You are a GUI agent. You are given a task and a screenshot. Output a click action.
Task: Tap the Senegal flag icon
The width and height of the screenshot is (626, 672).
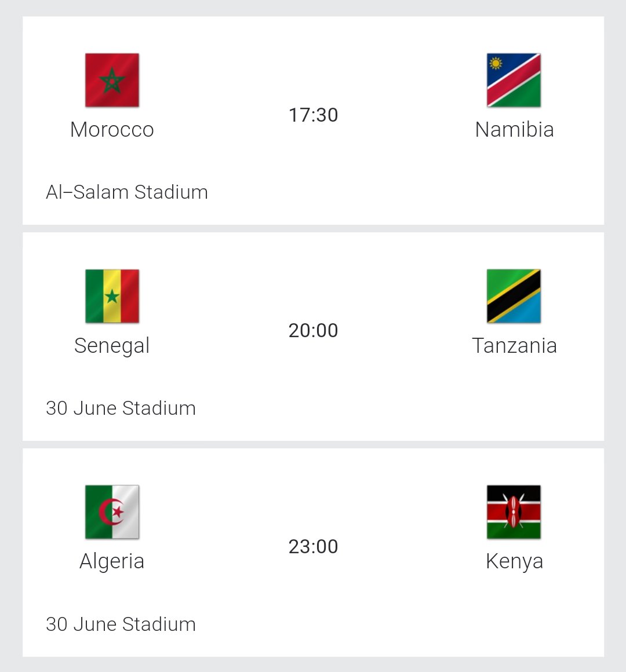[x=112, y=296]
